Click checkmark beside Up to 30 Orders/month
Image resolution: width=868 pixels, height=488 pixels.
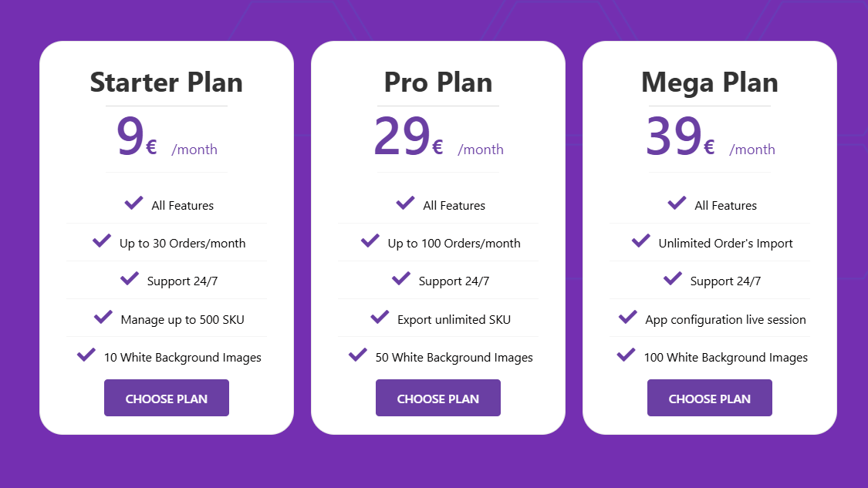[x=102, y=241]
